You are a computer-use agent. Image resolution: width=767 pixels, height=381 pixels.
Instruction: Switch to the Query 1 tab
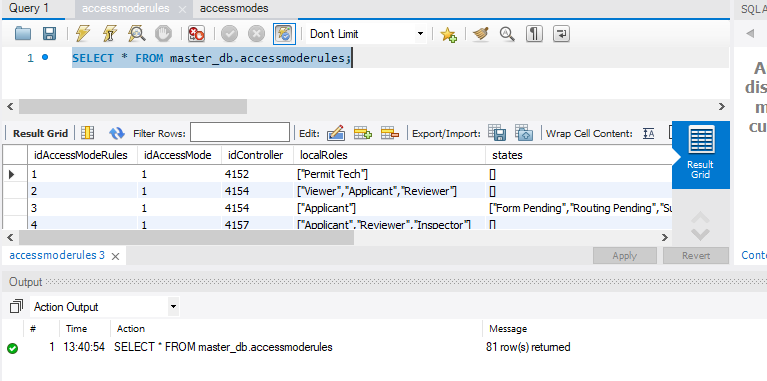click(29, 8)
